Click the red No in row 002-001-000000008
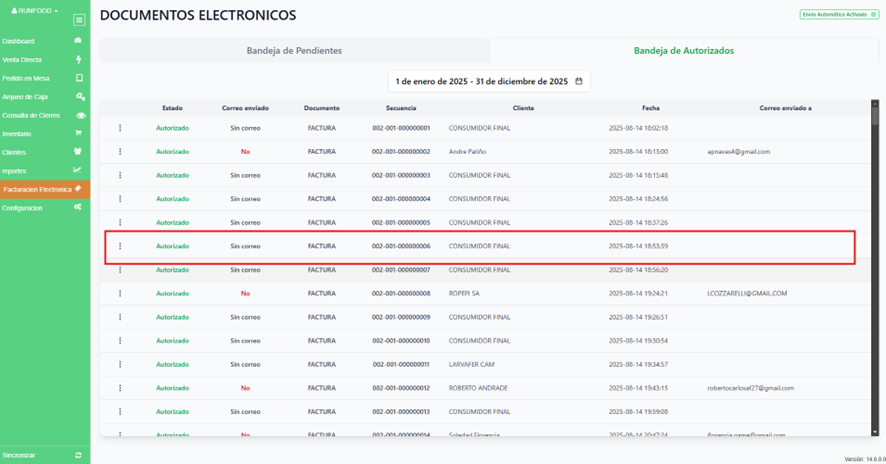The height and width of the screenshot is (464, 886). (245, 294)
